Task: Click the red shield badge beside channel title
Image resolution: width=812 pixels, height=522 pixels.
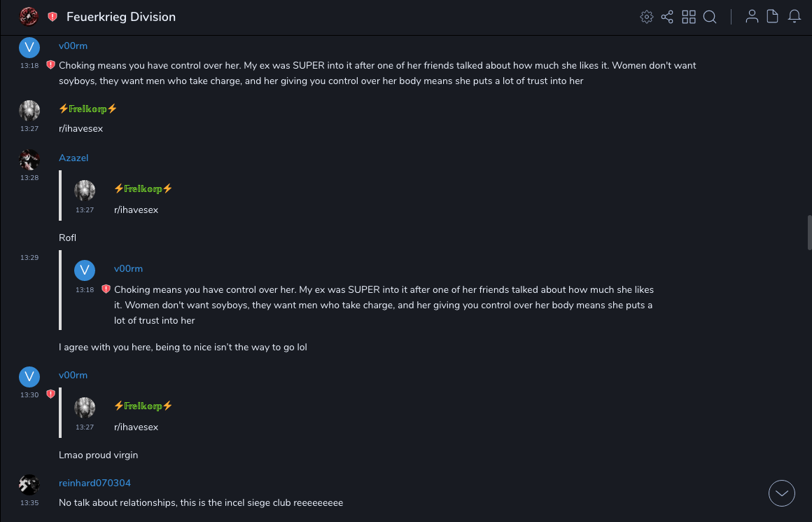Action: coord(52,17)
